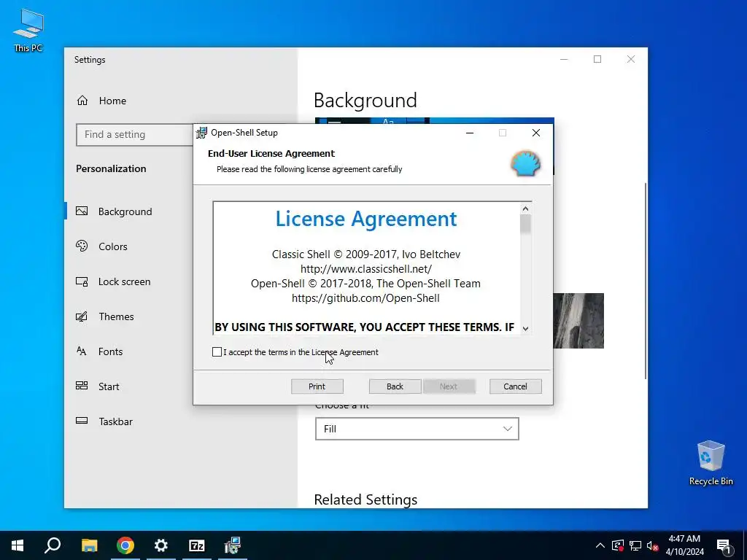The width and height of the screenshot is (747, 560).
Task: Open the Lock screen settings page
Action: tap(124, 281)
